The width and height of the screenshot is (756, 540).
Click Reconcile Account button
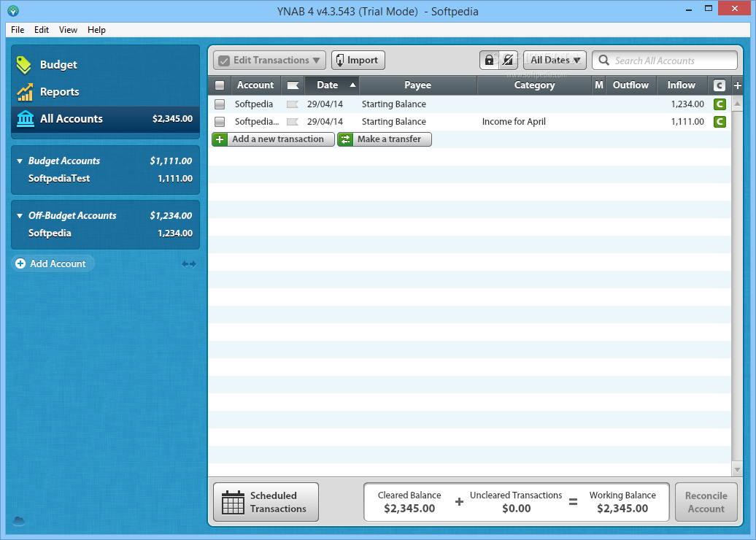coord(706,502)
